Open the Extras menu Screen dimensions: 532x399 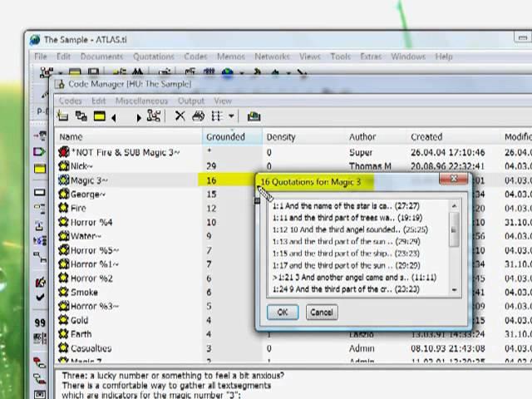(x=372, y=57)
